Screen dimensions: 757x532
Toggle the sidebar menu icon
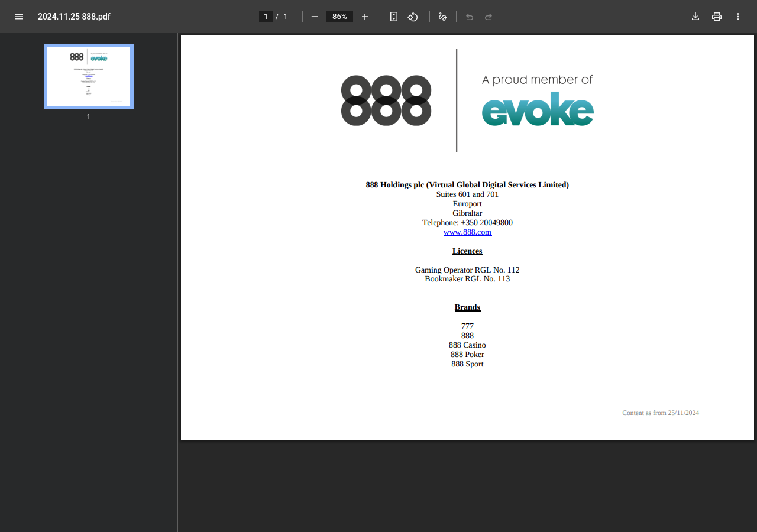19,17
